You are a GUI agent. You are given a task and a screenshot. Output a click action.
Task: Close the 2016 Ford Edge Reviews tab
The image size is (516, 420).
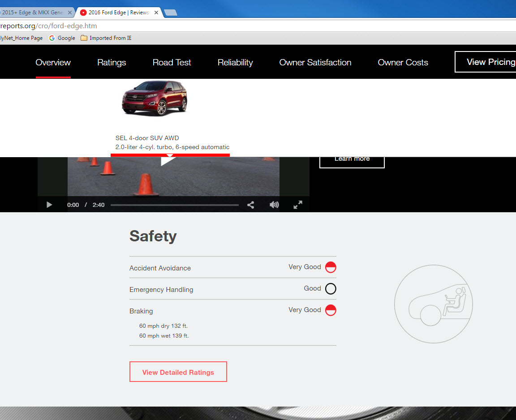pyautogui.click(x=156, y=13)
